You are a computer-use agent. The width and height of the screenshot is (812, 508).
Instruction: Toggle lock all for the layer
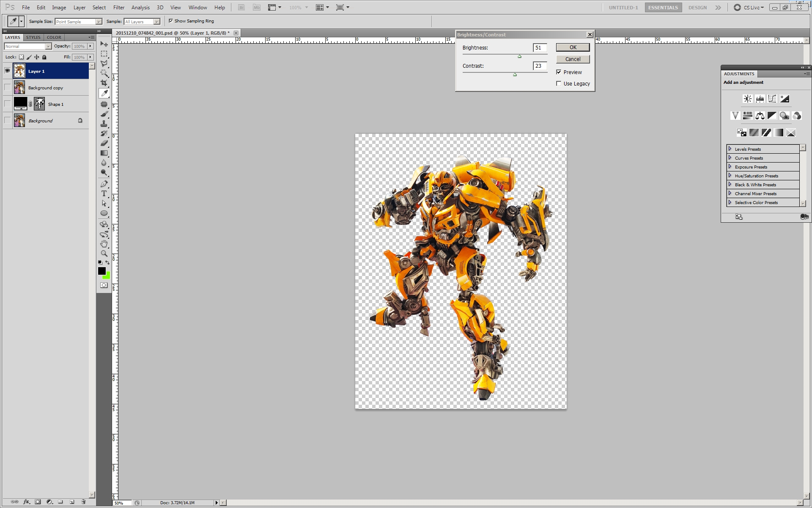[44, 57]
